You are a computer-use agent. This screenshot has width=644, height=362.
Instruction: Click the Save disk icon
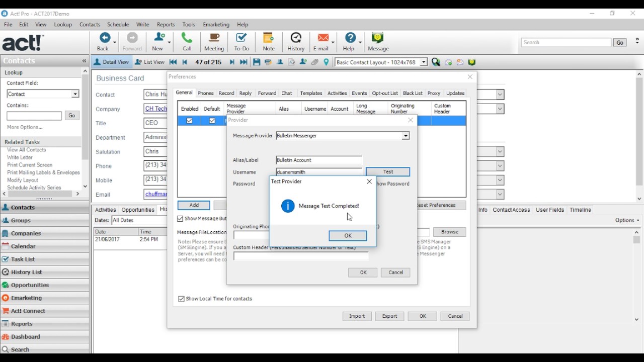point(257,62)
